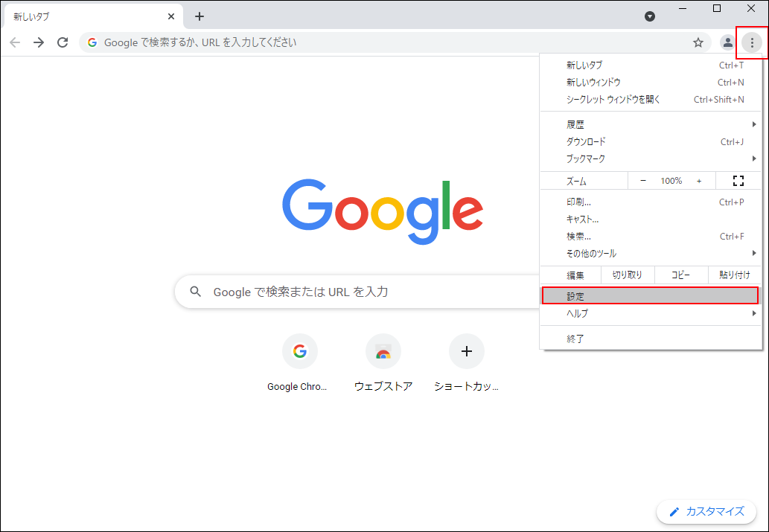Viewport: 769px width, 532px height.
Task: Increase zoom with the plus button
Action: point(699,181)
